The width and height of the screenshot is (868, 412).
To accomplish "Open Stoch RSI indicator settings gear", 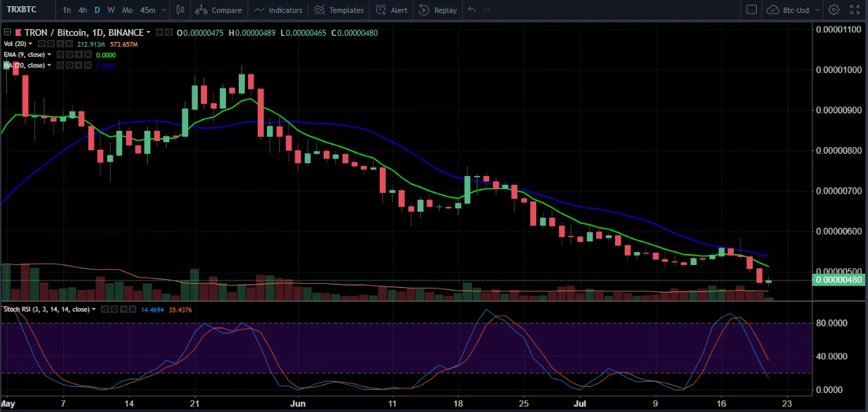I will 114,309.
